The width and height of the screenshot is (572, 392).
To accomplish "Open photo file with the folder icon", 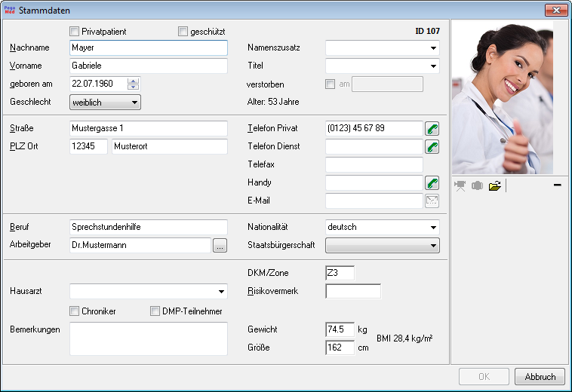I will [x=494, y=186].
